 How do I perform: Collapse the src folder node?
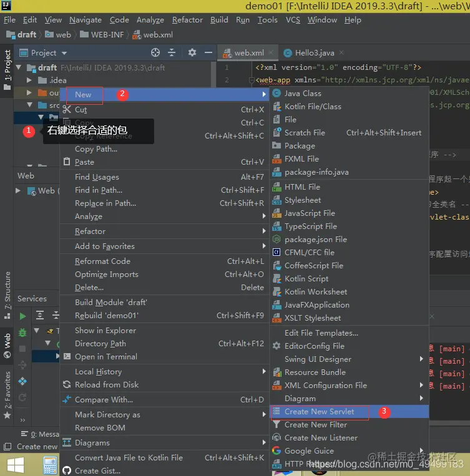(x=29, y=105)
